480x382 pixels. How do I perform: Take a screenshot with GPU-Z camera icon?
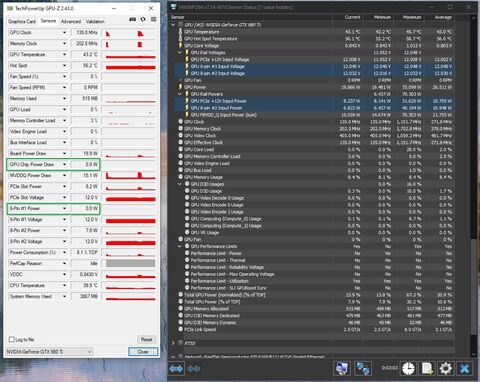coord(133,19)
